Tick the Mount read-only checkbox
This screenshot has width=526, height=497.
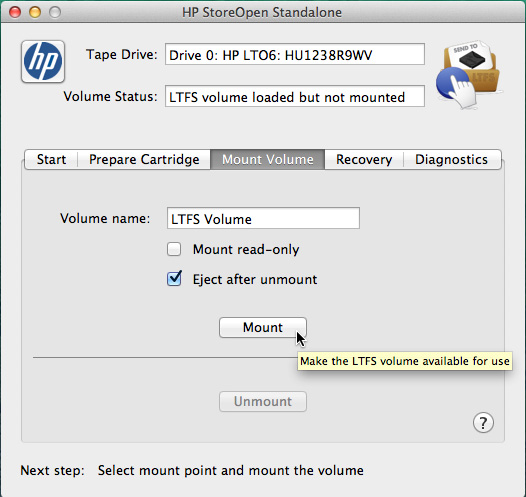[x=174, y=249]
